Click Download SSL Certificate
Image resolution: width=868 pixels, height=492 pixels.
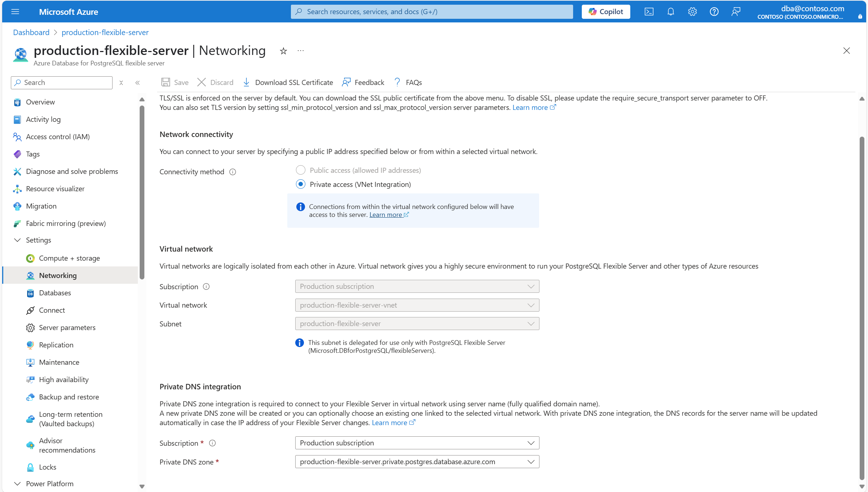click(x=288, y=82)
